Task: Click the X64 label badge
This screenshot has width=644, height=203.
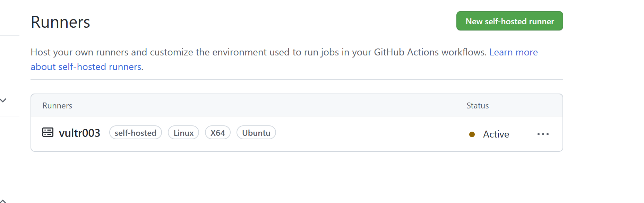Action: coord(217,132)
